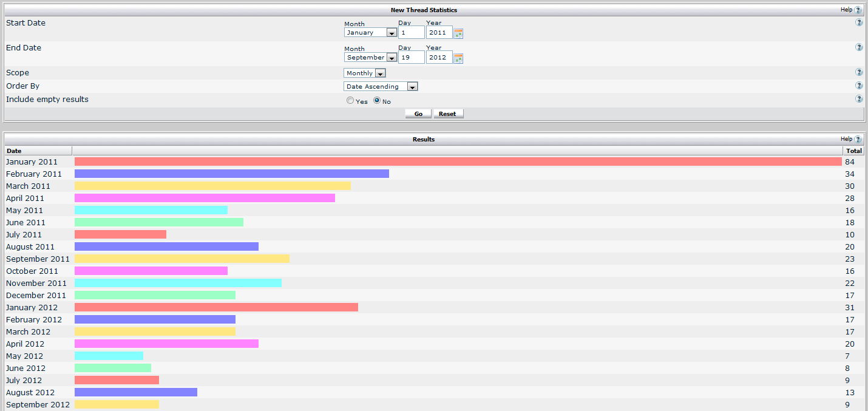Click the Start Date day input field
Screen dimensions: 868x411
coord(411,33)
